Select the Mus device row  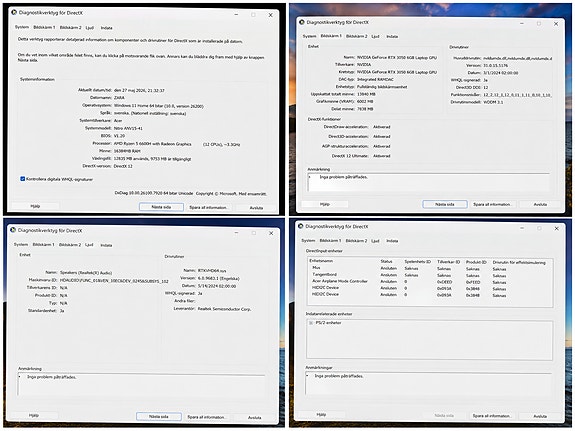[x=430, y=268]
